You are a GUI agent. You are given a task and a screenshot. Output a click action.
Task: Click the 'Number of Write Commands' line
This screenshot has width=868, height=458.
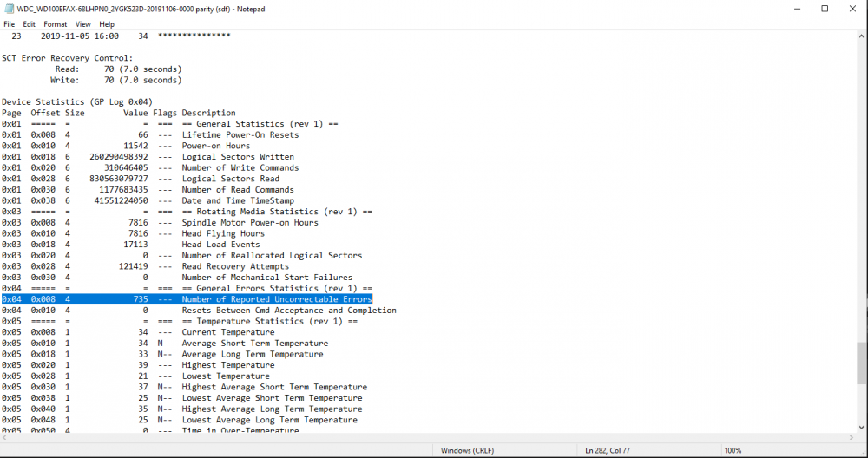150,167
